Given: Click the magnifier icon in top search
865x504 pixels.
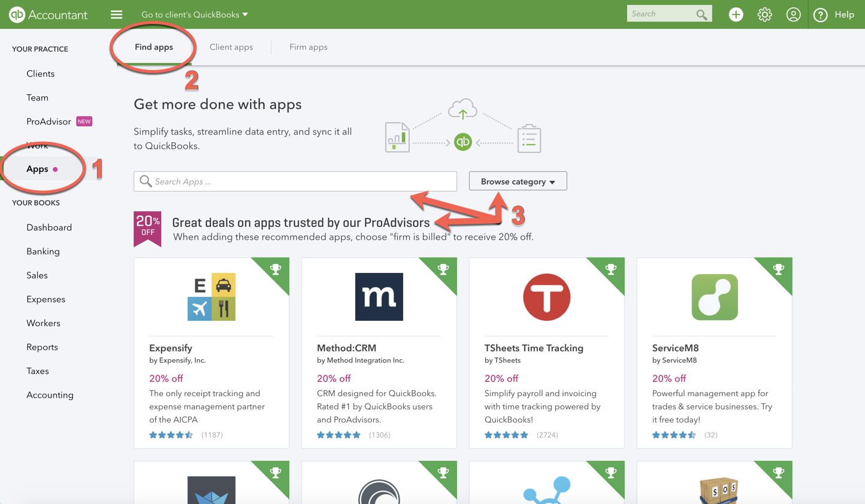Looking at the screenshot, I should 701,14.
